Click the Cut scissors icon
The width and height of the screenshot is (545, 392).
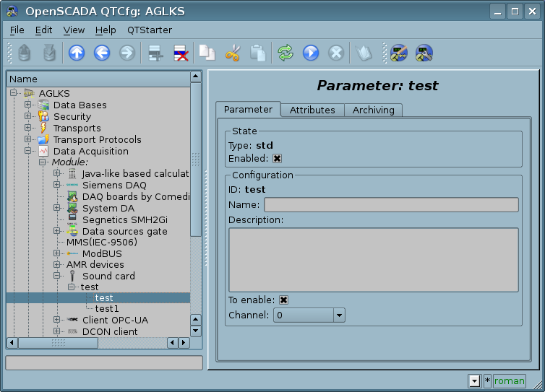click(232, 53)
